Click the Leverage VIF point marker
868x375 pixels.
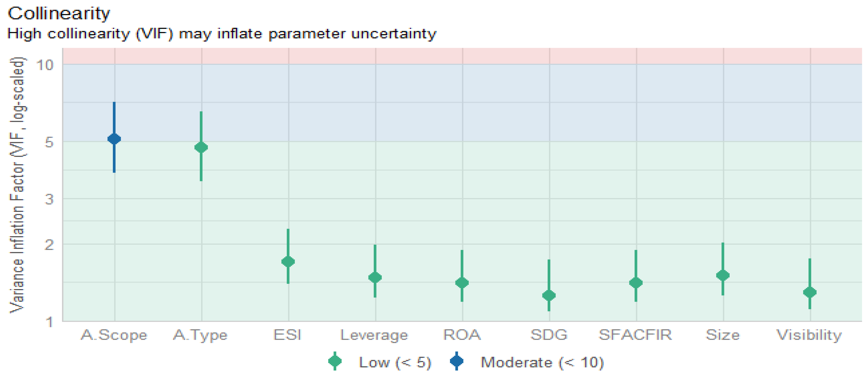[x=375, y=277]
